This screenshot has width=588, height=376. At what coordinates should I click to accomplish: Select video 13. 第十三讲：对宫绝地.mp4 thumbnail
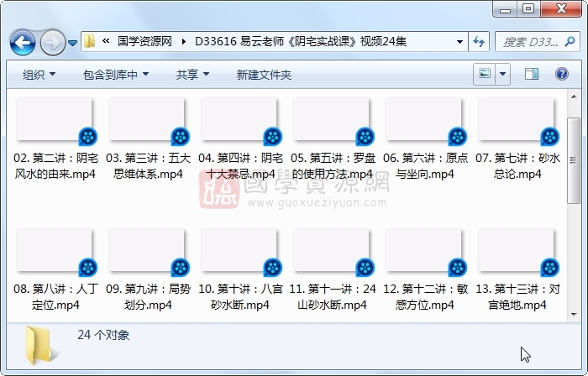point(517,252)
